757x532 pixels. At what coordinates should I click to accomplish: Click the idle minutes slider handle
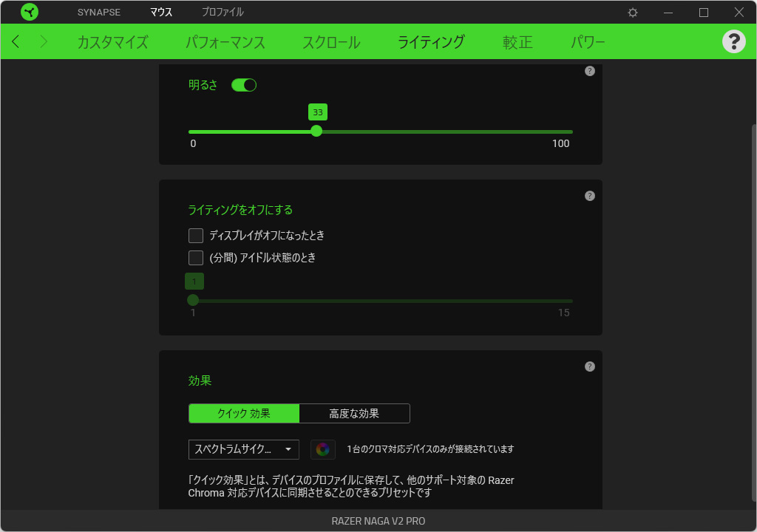coord(193,300)
